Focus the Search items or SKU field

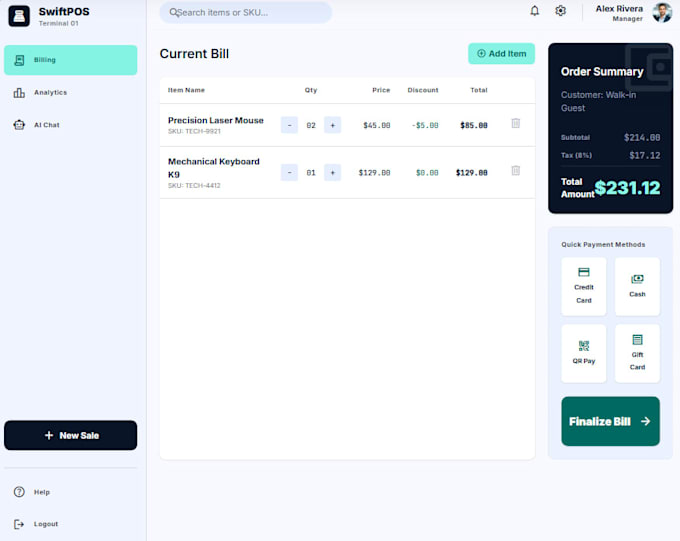pos(246,13)
